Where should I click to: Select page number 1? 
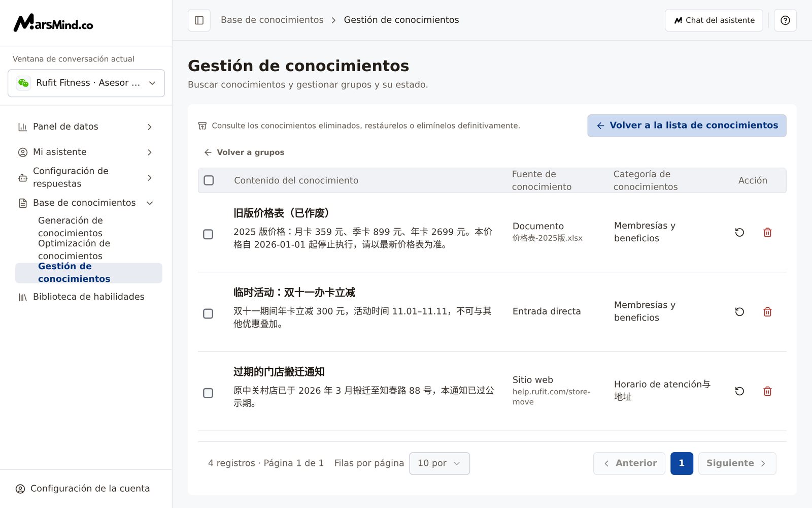point(682,463)
